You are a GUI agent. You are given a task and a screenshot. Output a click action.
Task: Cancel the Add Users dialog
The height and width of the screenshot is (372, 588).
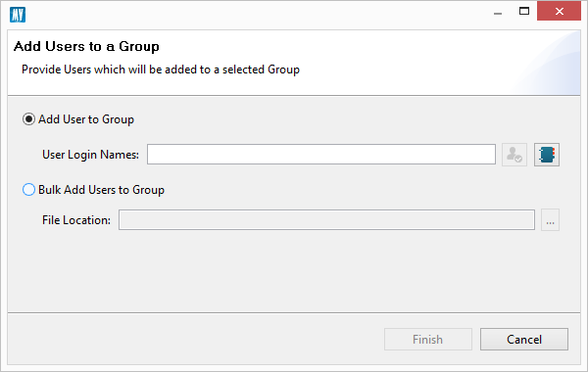point(524,340)
